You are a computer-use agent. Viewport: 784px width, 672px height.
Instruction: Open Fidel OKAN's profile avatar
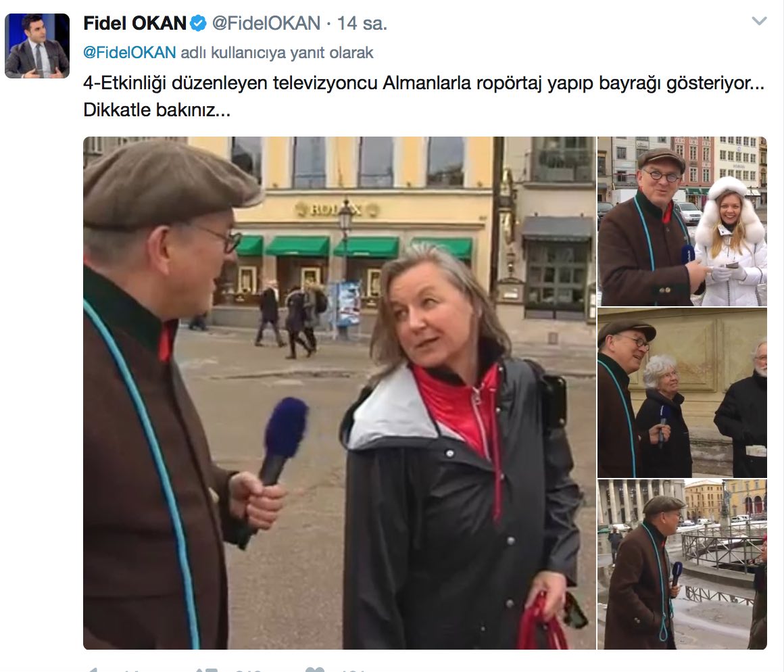[37, 46]
